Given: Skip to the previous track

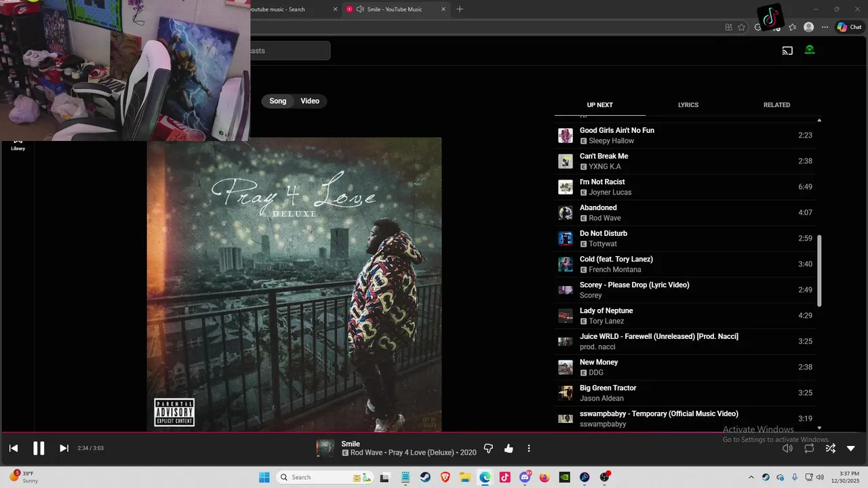Looking at the screenshot, I should point(14,448).
